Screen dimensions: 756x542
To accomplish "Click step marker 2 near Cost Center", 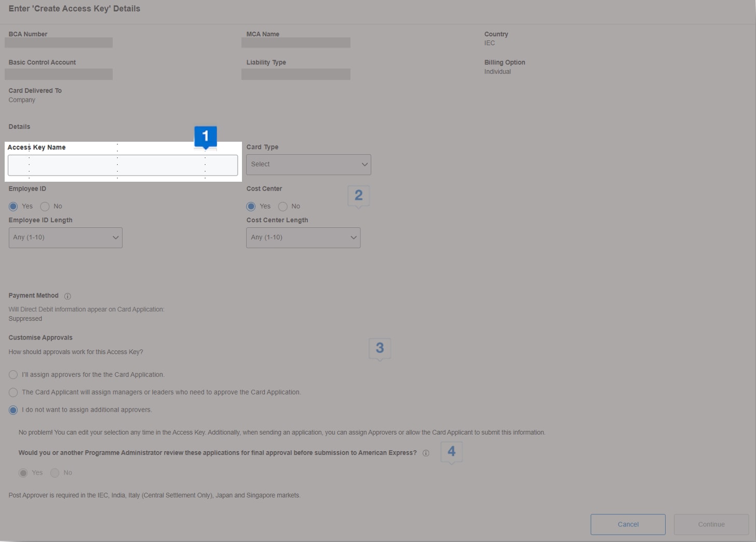I will 358,195.
